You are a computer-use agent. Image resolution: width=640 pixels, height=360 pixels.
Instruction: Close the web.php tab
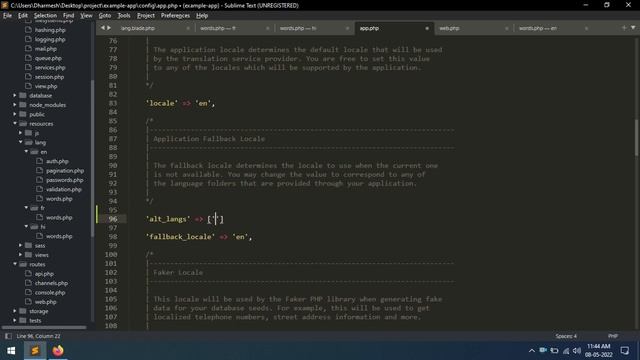pos(507,28)
